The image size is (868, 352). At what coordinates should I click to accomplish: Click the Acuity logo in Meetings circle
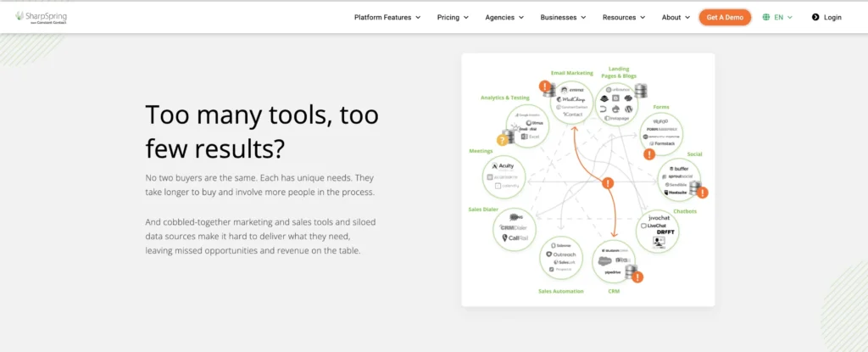pyautogui.click(x=504, y=165)
